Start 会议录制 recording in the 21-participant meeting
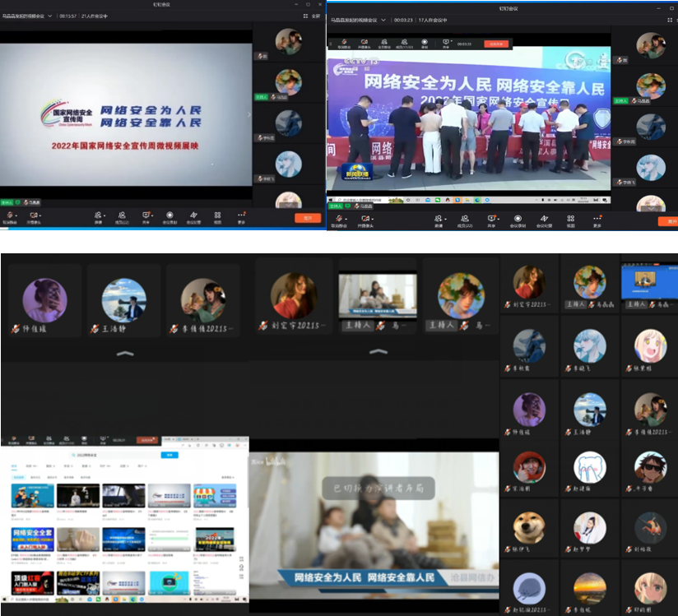 [x=169, y=215]
